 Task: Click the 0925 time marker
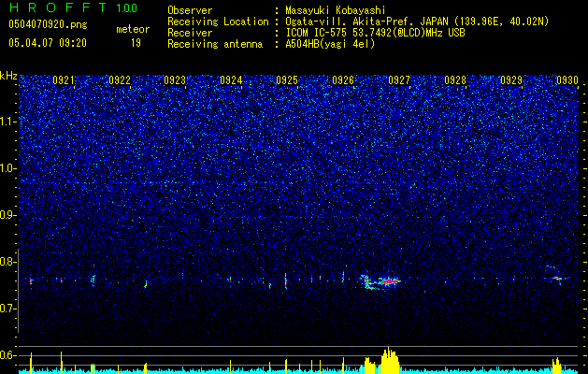[x=287, y=79]
